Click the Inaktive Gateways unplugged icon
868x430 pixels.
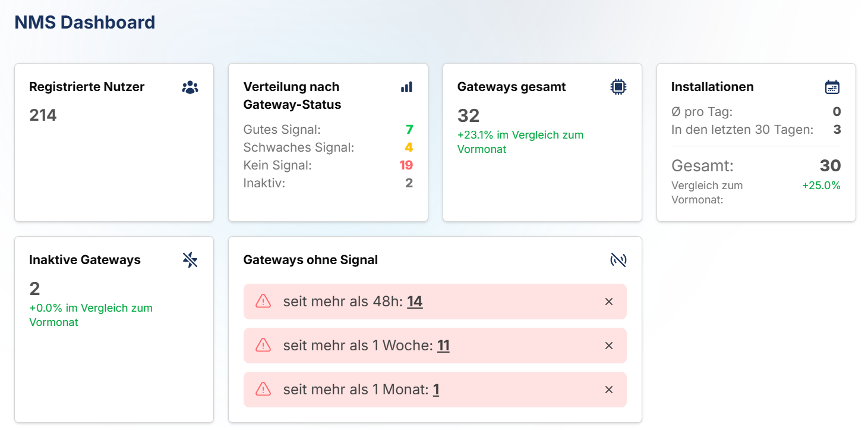coord(190,260)
